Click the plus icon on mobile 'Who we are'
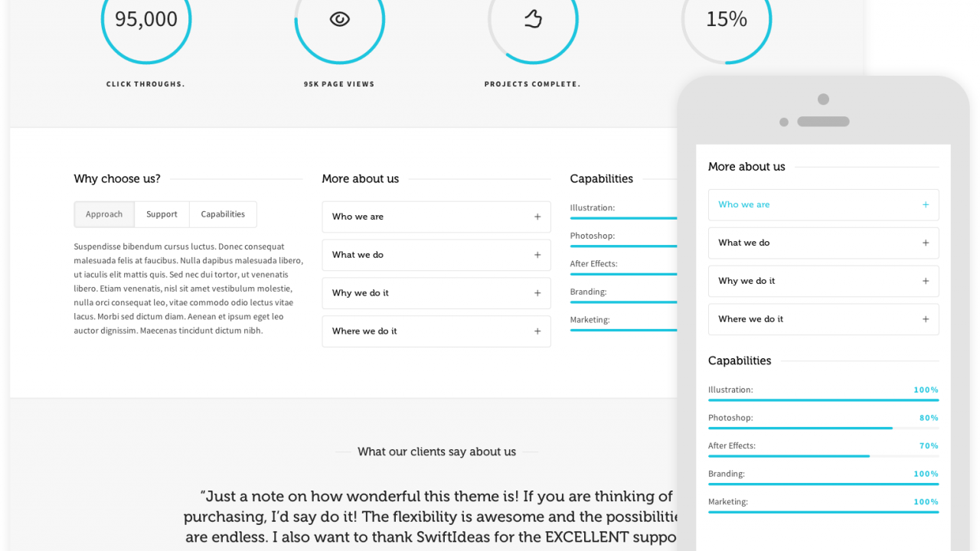 click(x=926, y=204)
